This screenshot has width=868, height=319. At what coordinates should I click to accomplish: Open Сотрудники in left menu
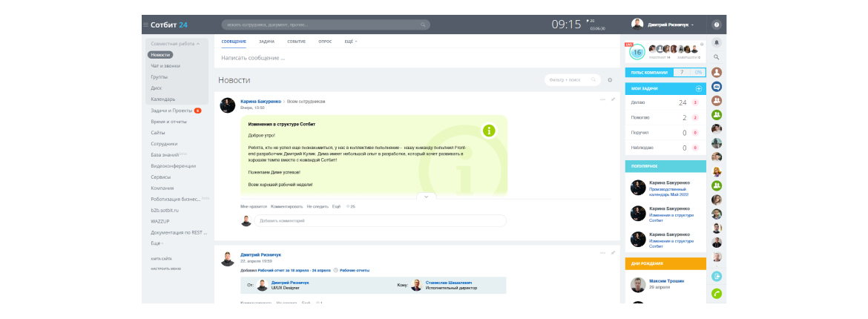tap(164, 144)
